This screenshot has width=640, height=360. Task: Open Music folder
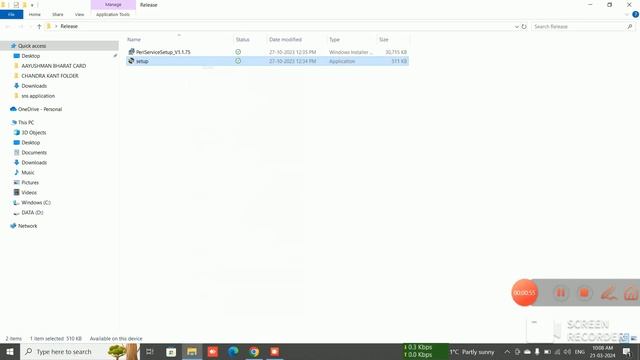tap(28, 173)
